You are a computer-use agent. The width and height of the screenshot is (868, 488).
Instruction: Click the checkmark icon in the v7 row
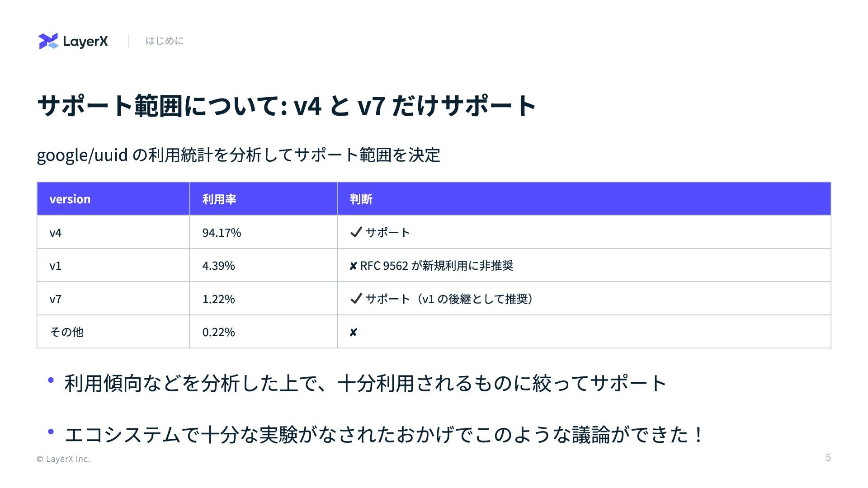point(356,299)
